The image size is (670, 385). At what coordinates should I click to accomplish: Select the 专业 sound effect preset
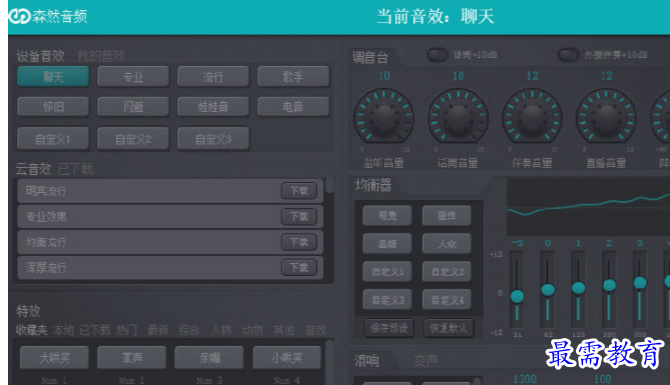[133, 77]
